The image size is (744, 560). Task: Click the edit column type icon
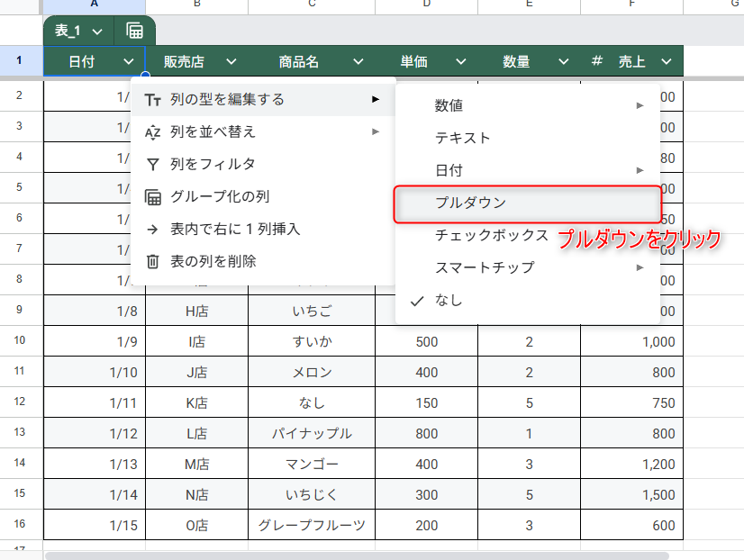coord(153,99)
